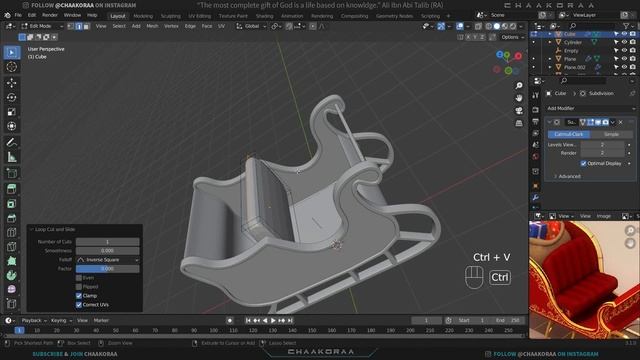Switch perspective/orthographic grid icon in viewport
Screen dimensions: 640x360
(519, 123)
